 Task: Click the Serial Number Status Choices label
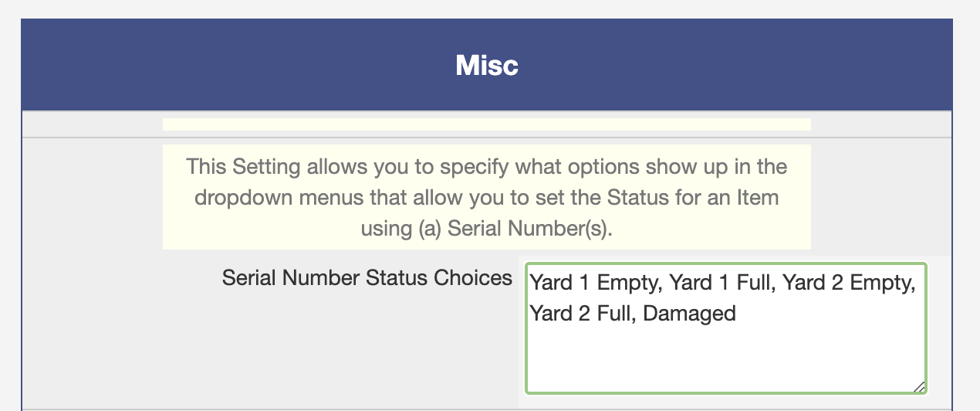(x=367, y=277)
